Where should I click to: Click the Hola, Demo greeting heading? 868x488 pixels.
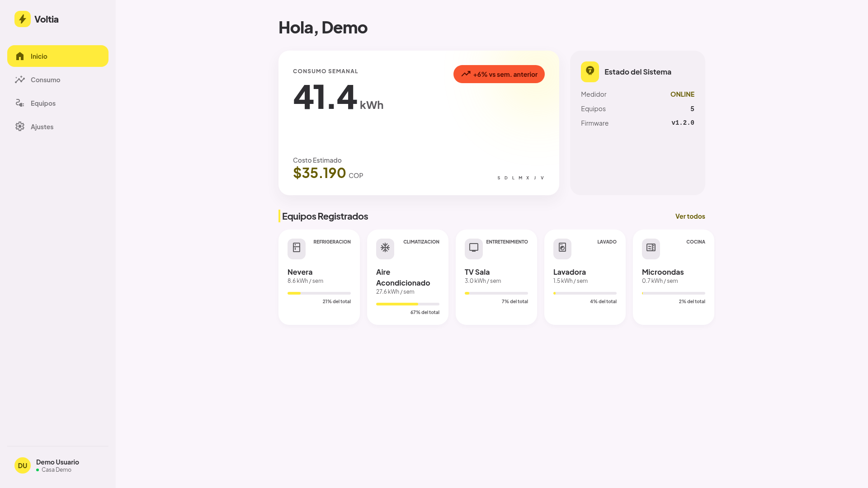[323, 27]
